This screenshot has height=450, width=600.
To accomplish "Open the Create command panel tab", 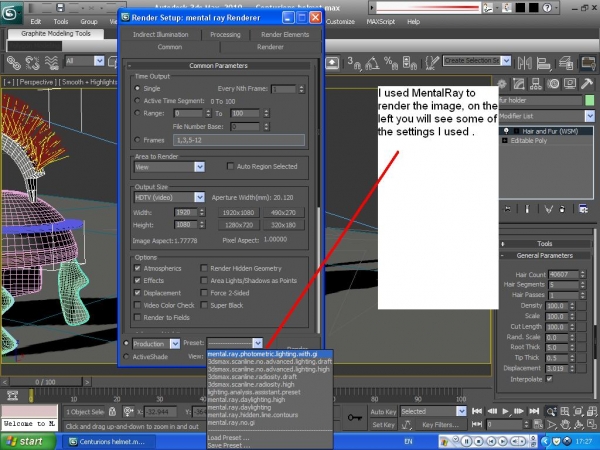I will (x=502, y=84).
